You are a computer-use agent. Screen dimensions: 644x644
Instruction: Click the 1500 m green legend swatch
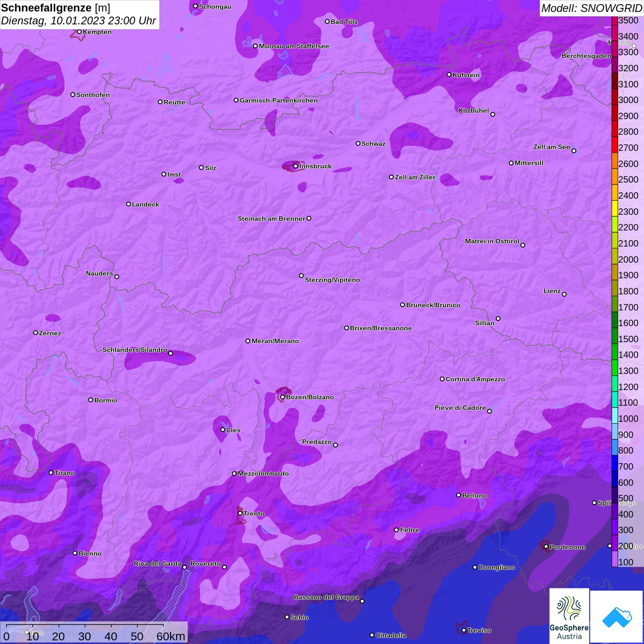(x=615, y=335)
